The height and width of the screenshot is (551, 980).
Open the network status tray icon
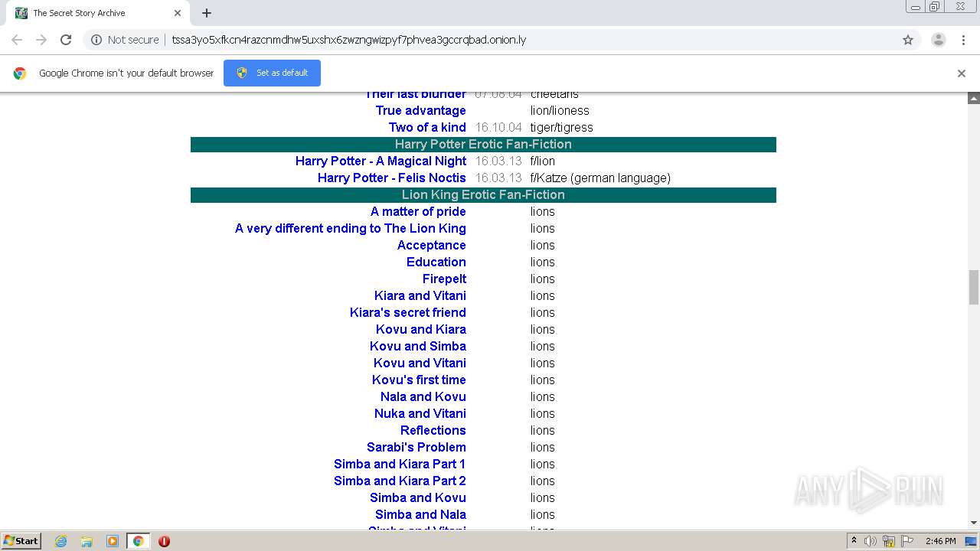889,541
